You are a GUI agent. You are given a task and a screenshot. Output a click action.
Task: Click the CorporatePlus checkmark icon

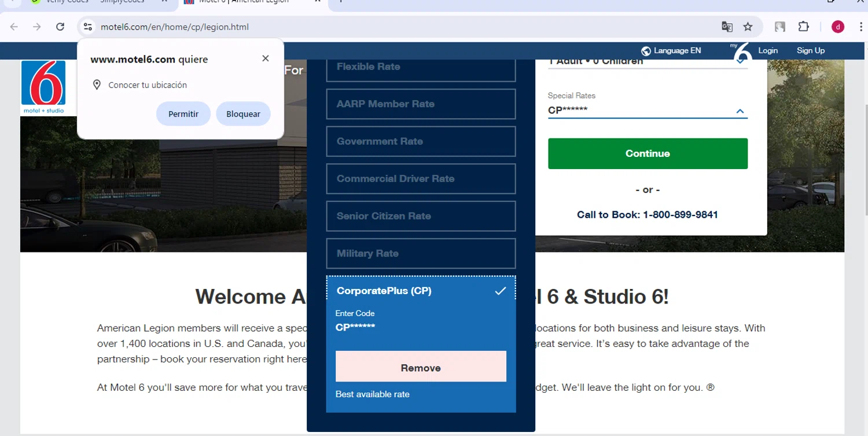[501, 291]
